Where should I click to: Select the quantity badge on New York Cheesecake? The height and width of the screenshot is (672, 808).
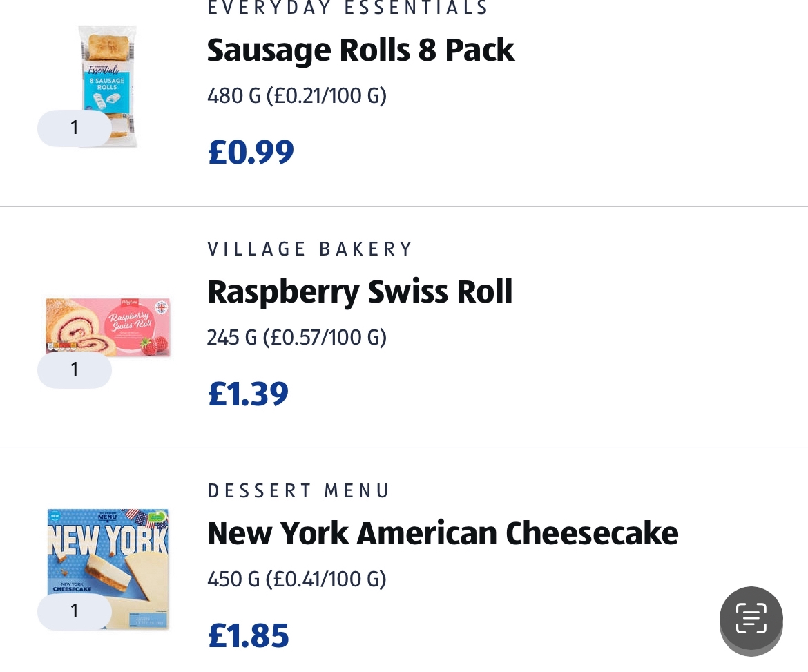(74, 611)
